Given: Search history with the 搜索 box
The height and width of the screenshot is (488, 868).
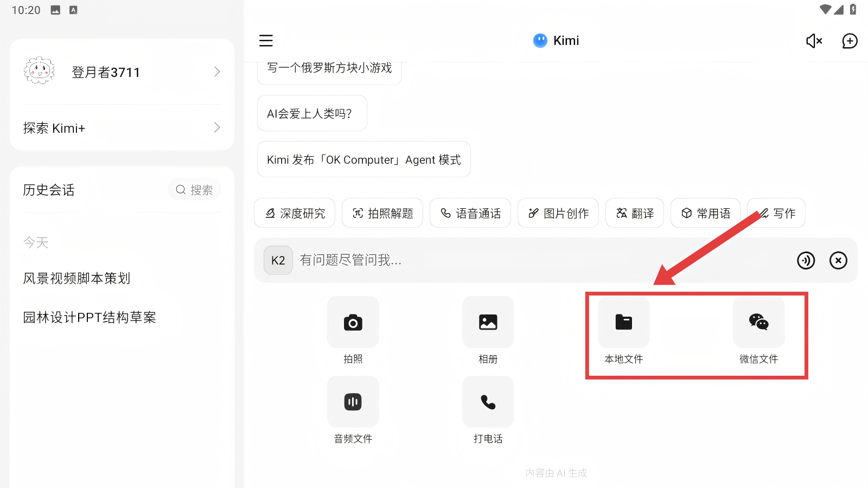Looking at the screenshot, I should [194, 190].
